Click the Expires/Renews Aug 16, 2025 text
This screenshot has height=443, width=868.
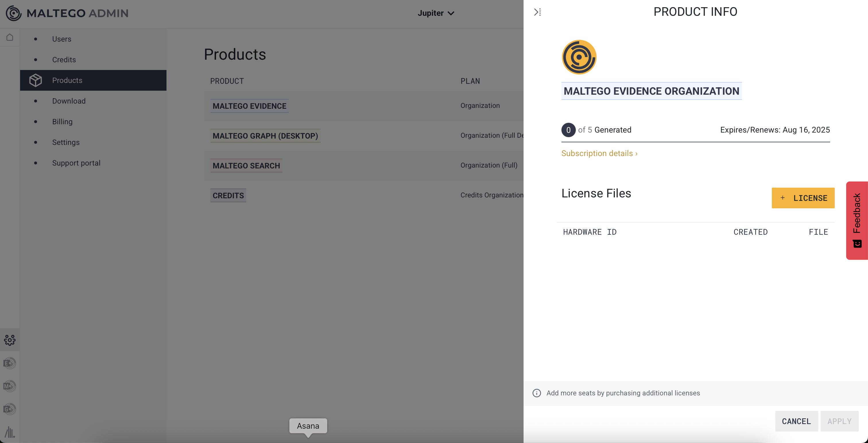(775, 130)
